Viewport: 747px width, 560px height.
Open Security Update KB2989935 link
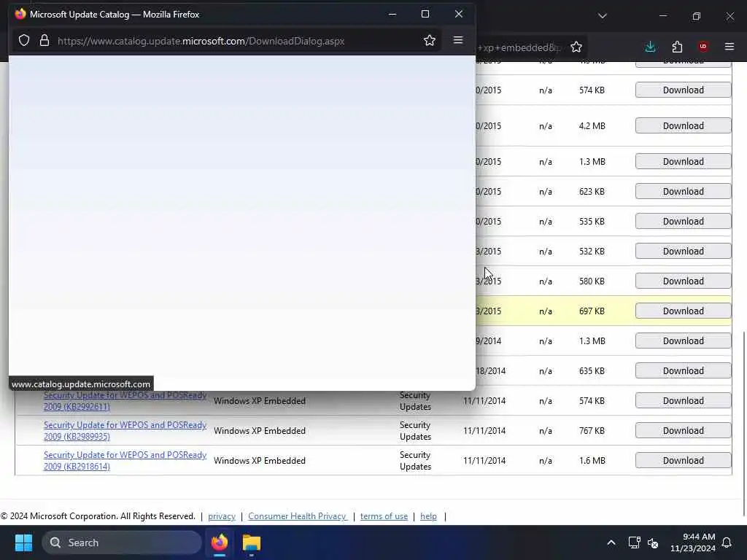click(125, 430)
